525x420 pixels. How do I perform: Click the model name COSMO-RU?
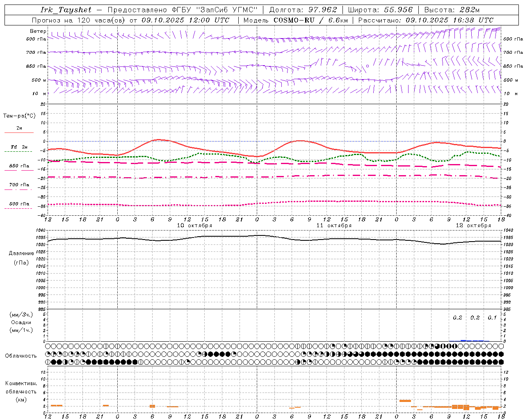point(294,20)
